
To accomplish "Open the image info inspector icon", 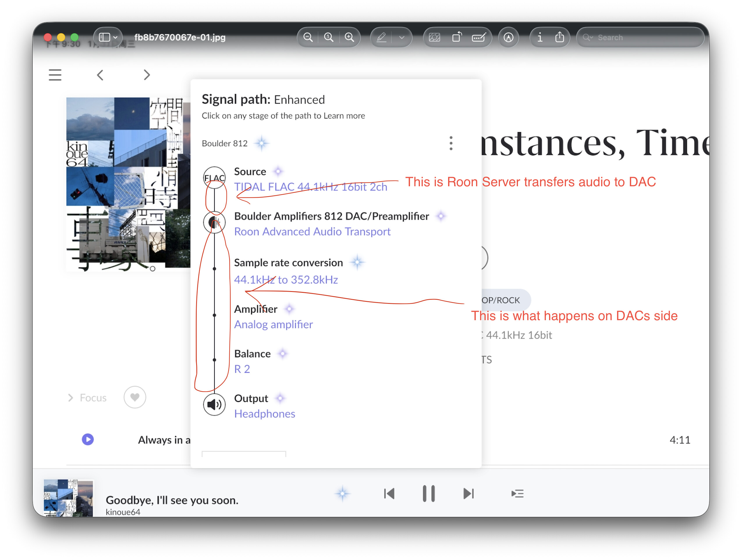I will click(539, 37).
